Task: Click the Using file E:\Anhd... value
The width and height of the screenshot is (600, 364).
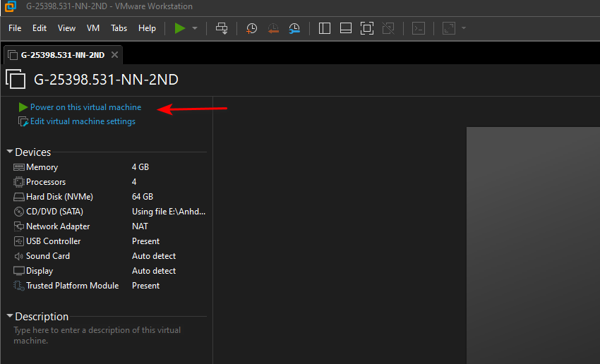Action: tap(169, 212)
